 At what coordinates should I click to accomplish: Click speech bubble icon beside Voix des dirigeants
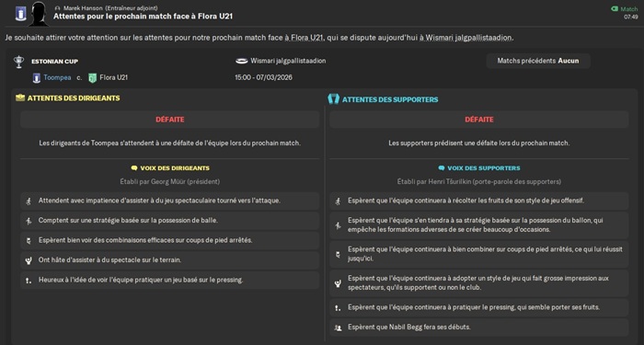tap(134, 168)
